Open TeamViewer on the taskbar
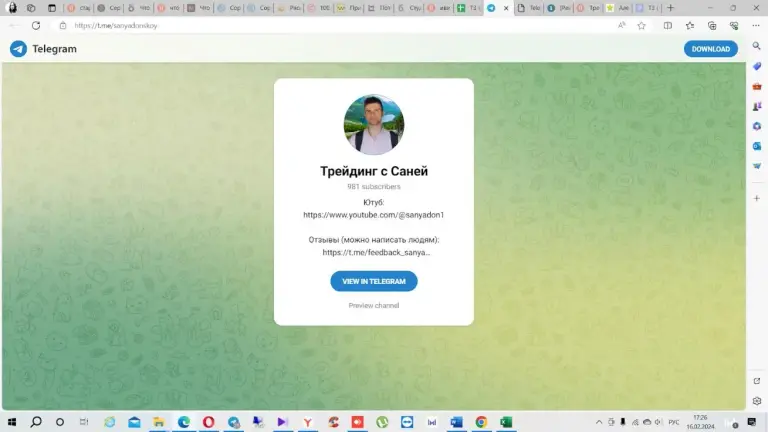This screenshot has height=432, width=768. (407, 422)
